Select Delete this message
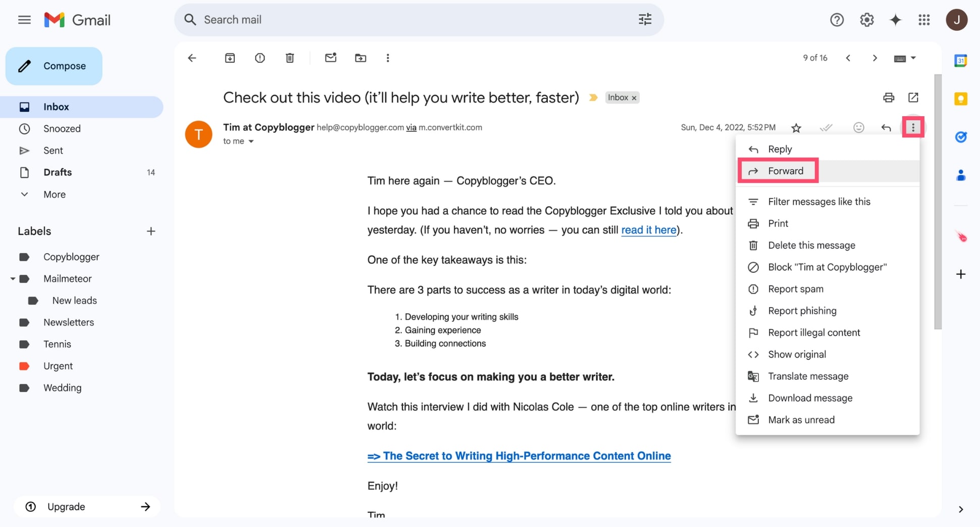This screenshot has height=527, width=980. 827,245
